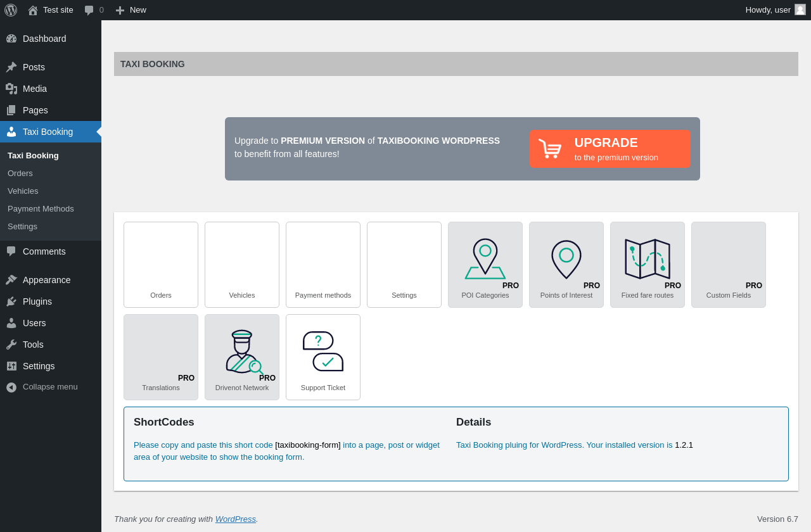Click the New plus icon in admin bar
This screenshot has width=811, height=532.
[x=120, y=10]
